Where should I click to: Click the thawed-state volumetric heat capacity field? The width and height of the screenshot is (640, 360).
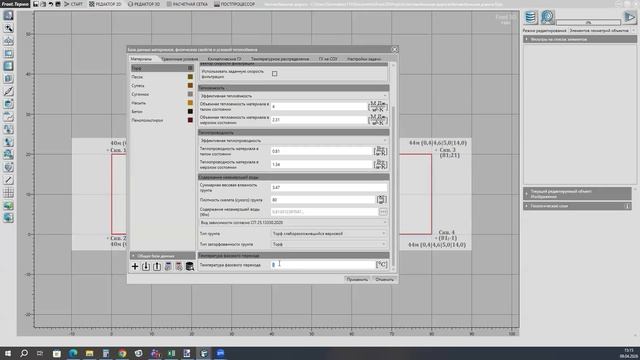[x=319, y=107]
